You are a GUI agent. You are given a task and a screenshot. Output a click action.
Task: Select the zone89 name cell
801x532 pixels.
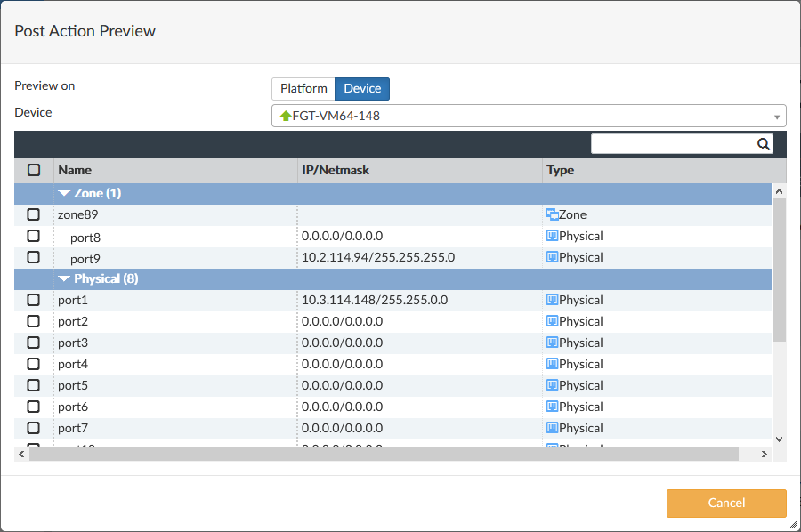coord(175,214)
